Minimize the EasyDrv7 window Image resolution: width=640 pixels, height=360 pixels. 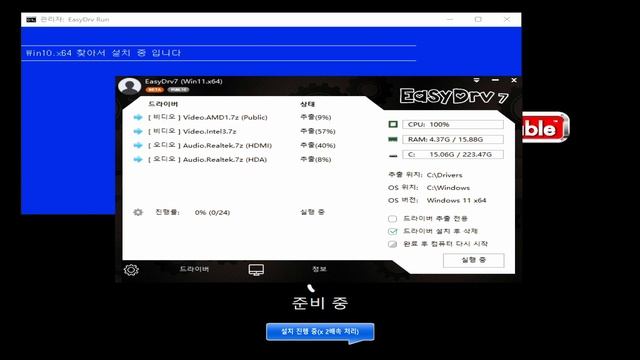(x=495, y=80)
